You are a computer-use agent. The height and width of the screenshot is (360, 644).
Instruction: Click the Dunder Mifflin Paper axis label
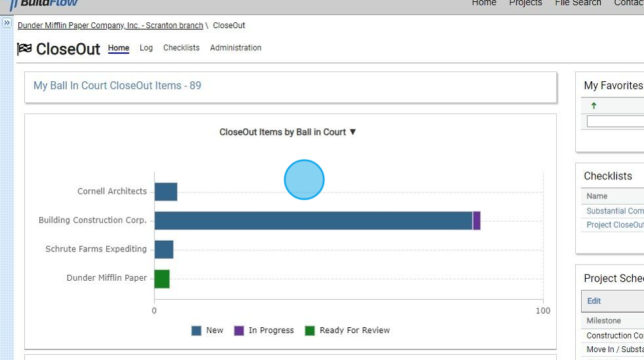(107, 278)
